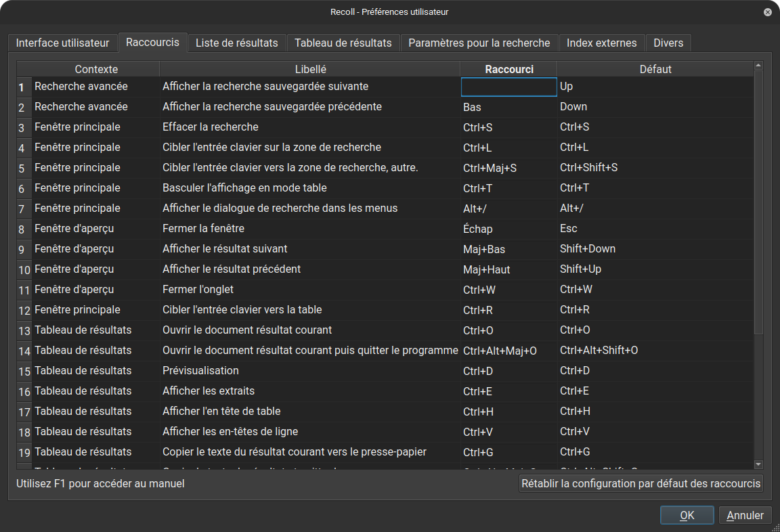Switch to the Index externes tab
This screenshot has width=780, height=532.
[601, 43]
